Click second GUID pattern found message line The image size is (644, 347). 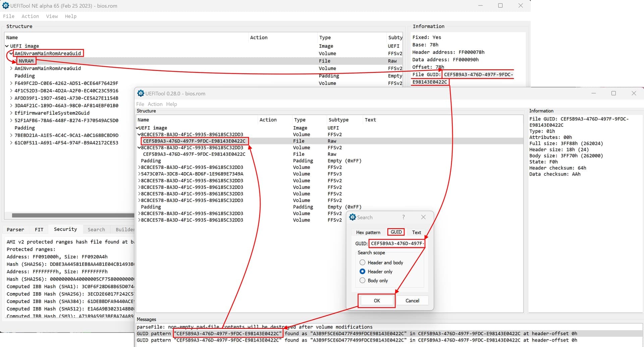pos(389,340)
